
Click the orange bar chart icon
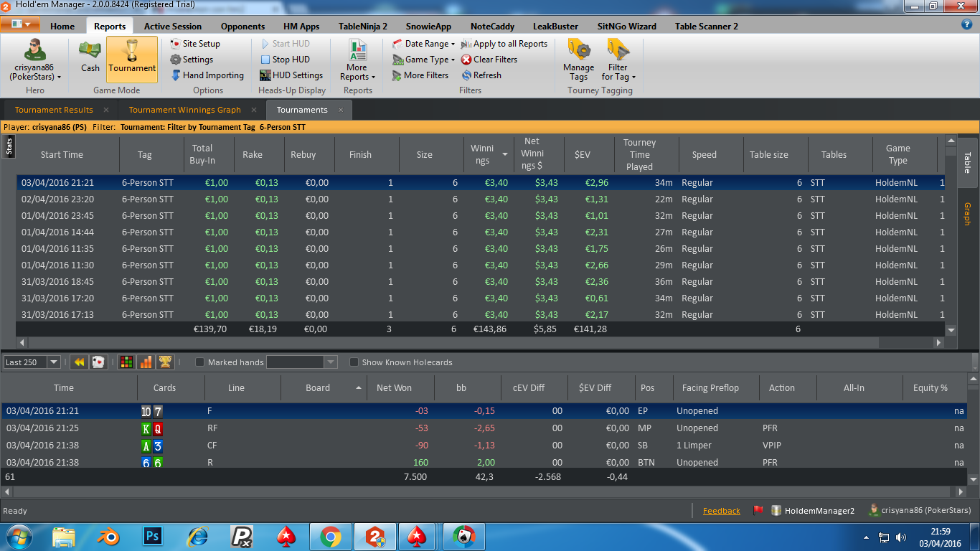[146, 362]
